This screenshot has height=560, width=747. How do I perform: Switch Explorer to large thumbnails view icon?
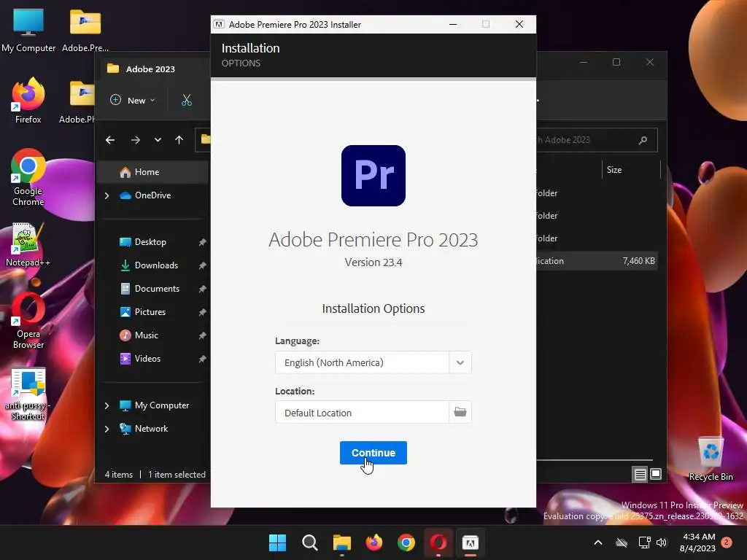click(656, 474)
